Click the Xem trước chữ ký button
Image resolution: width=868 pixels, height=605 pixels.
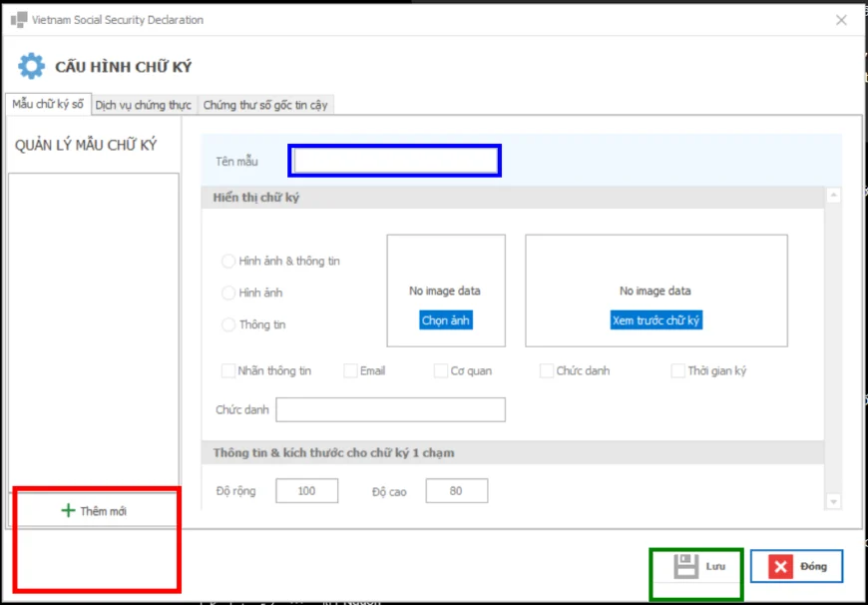coord(655,320)
